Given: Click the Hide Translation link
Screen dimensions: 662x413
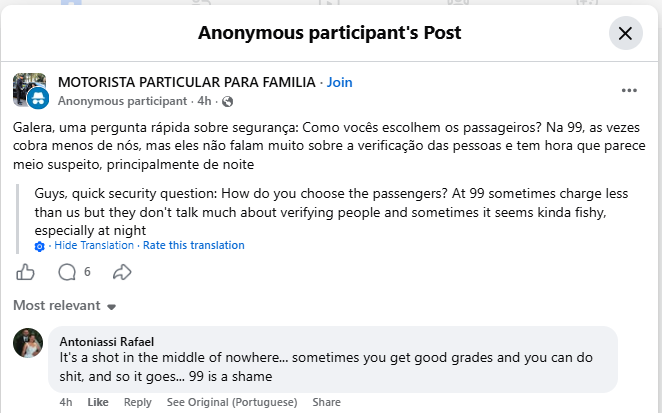Looking at the screenshot, I should click(x=95, y=245).
